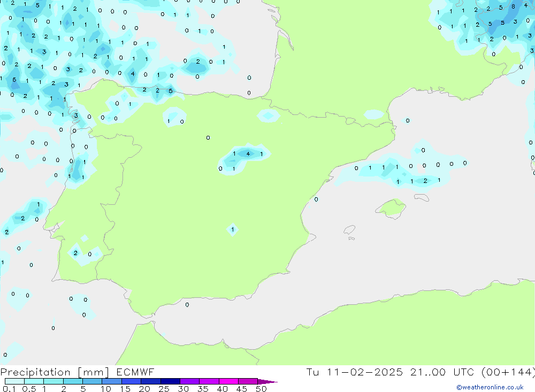
Task: Click the '(00+144)' forecast offset text
Action: pyautogui.click(x=508, y=372)
